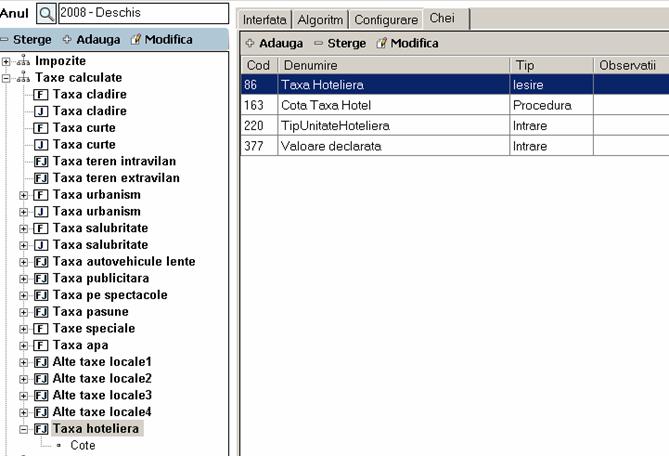
Task: Click the Taxe calculate hierarchy icon
Action: (x=24, y=77)
